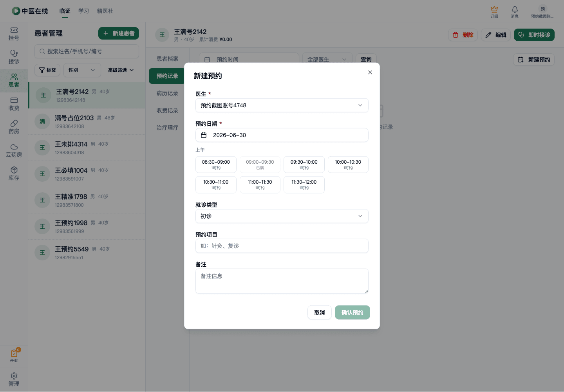
Task: Click the full 09:00–09:30 已满 slot
Action: 260,164
